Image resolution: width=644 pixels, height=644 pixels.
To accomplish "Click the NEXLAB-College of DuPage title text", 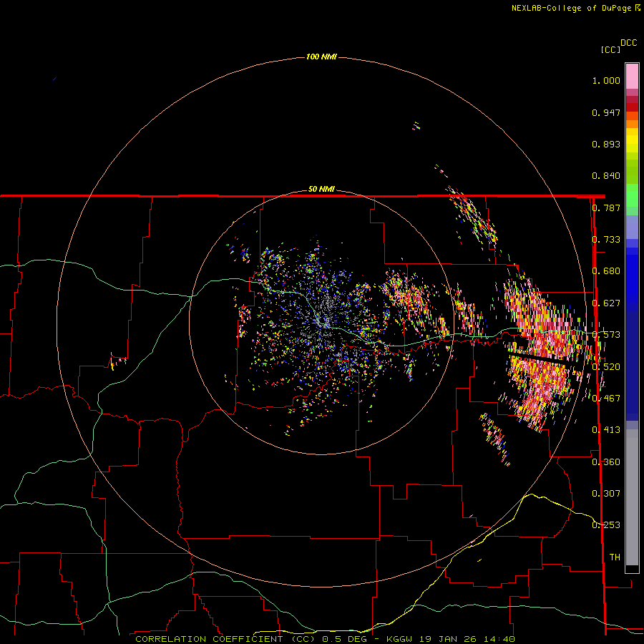I will pos(571,8).
